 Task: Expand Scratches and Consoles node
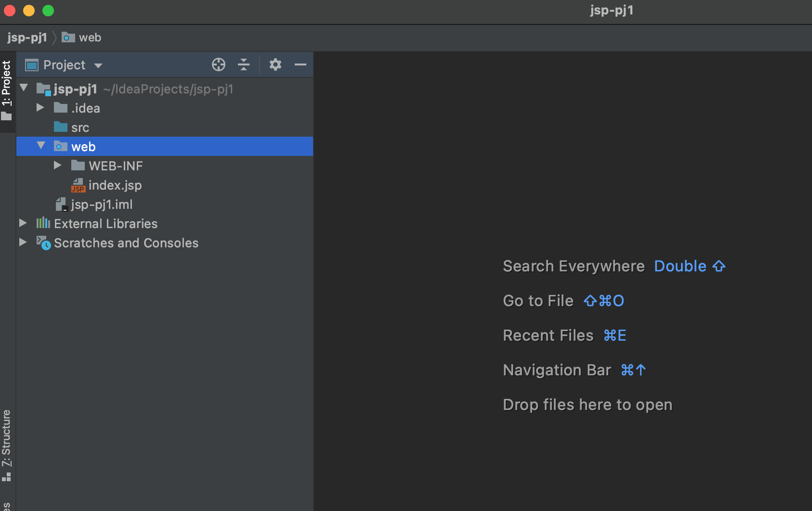23,242
